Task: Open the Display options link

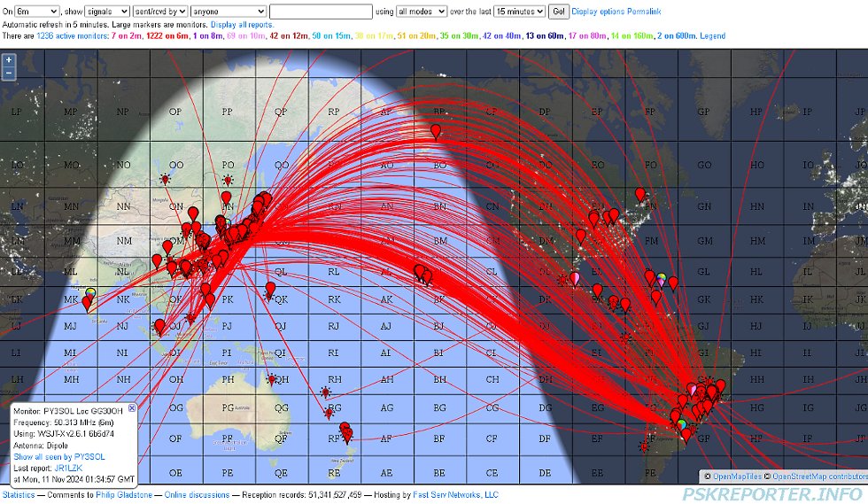Action: coord(598,12)
